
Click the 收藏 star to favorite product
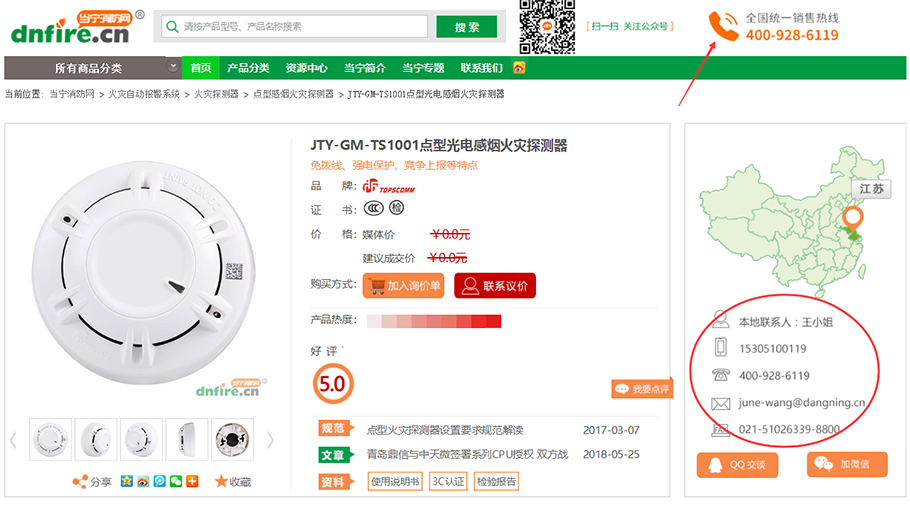[222, 482]
